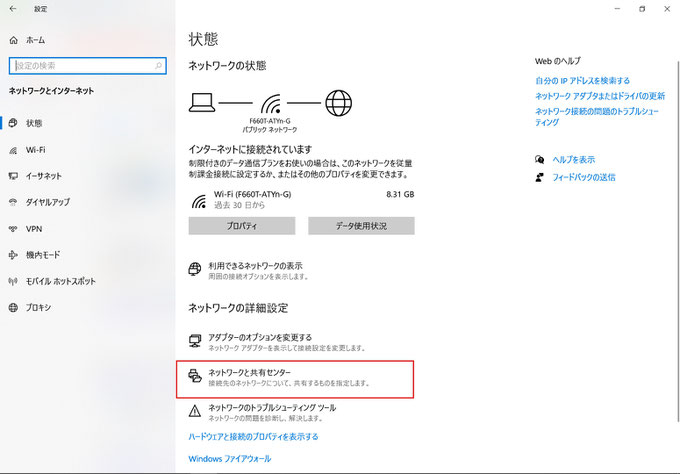Click the 状態 globe icon in sidebar

click(13, 123)
